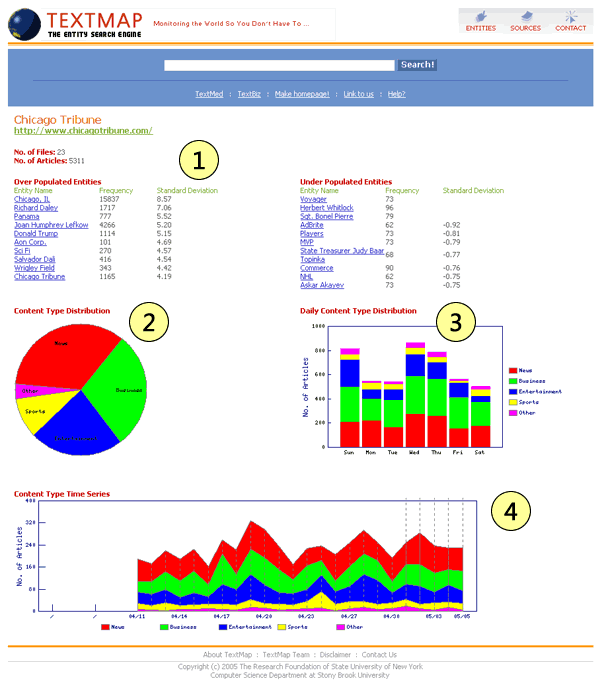Viewport: 600px width, 687px height.
Task: Open Commerce entity link
Action: click(x=316, y=268)
